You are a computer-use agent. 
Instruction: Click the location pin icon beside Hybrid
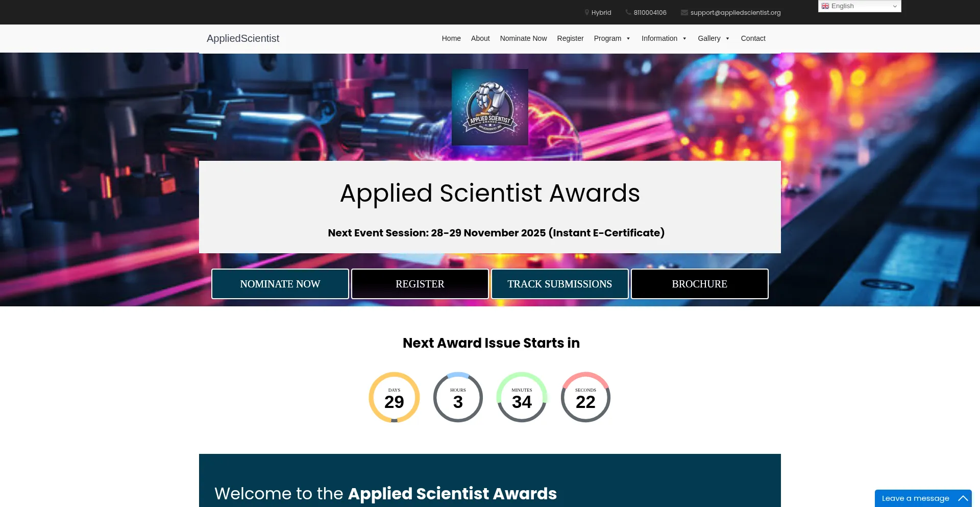(x=587, y=12)
